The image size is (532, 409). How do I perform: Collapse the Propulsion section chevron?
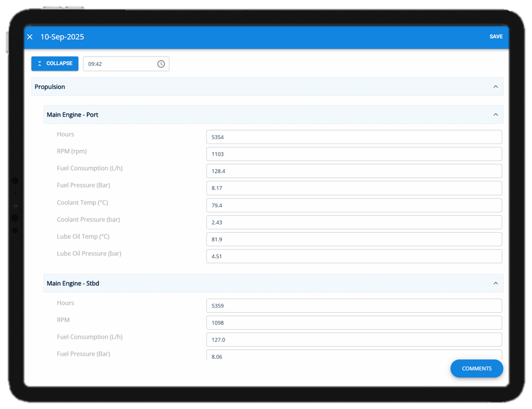point(495,86)
